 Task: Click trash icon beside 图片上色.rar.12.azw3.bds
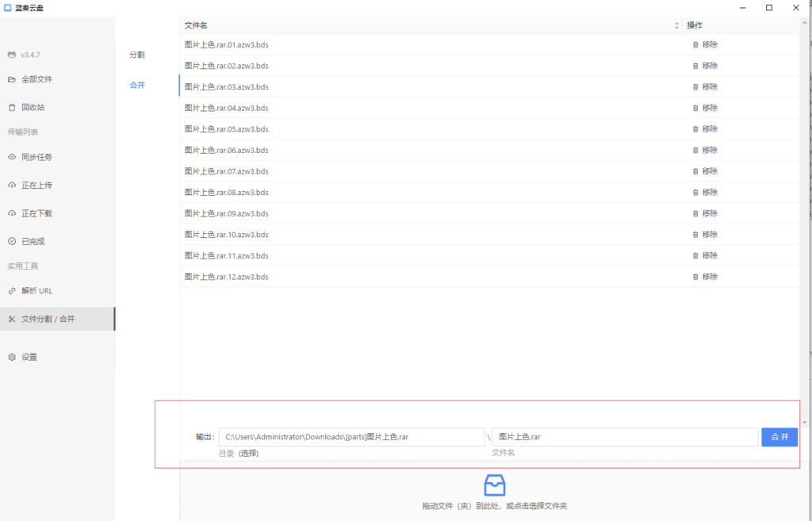click(x=695, y=277)
